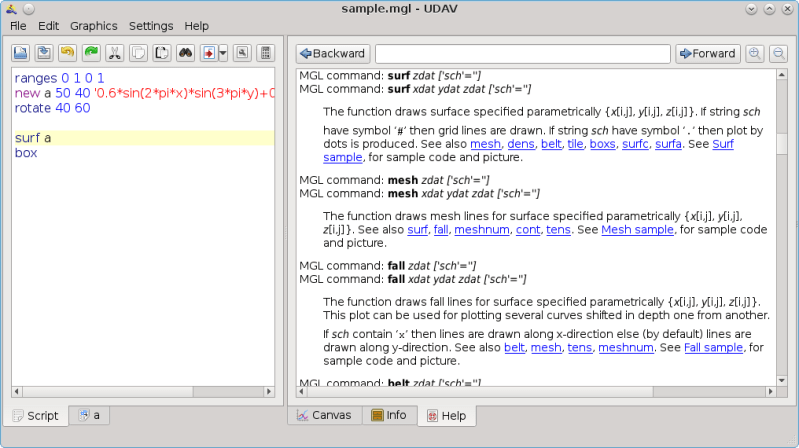Click the UDAV application icon in title bar
Image resolution: width=799 pixels, height=448 pixels.
[11, 9]
